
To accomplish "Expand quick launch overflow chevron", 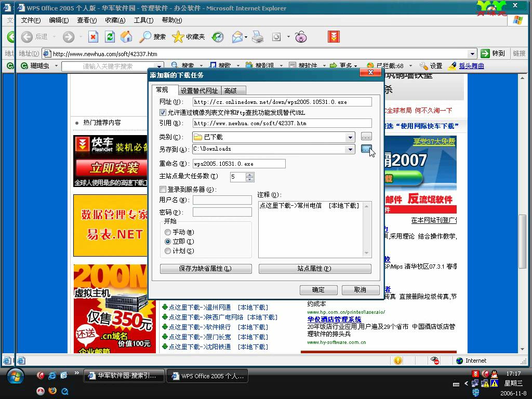I will (77, 373).
